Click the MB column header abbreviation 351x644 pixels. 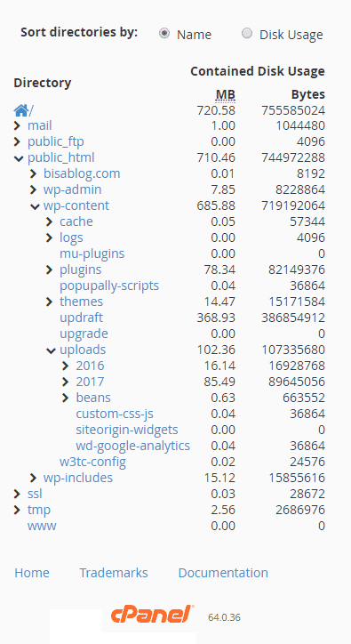[x=226, y=94]
